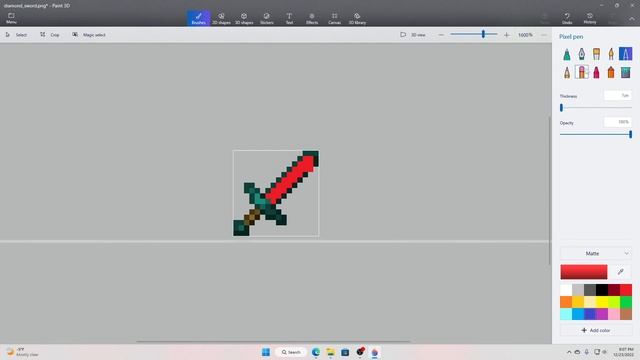Click the Select tool in toolbar

[16, 35]
